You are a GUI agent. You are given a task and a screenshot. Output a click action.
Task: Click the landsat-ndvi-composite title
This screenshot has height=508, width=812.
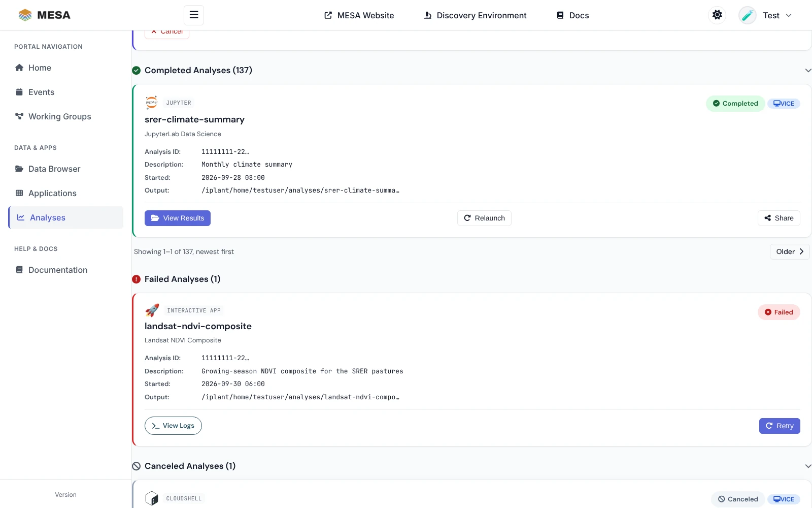point(198,326)
